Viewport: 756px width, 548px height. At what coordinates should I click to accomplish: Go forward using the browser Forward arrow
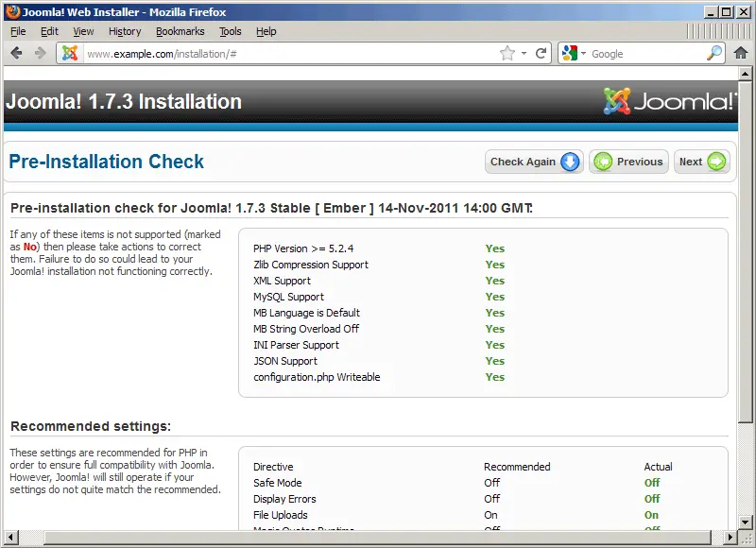point(41,53)
